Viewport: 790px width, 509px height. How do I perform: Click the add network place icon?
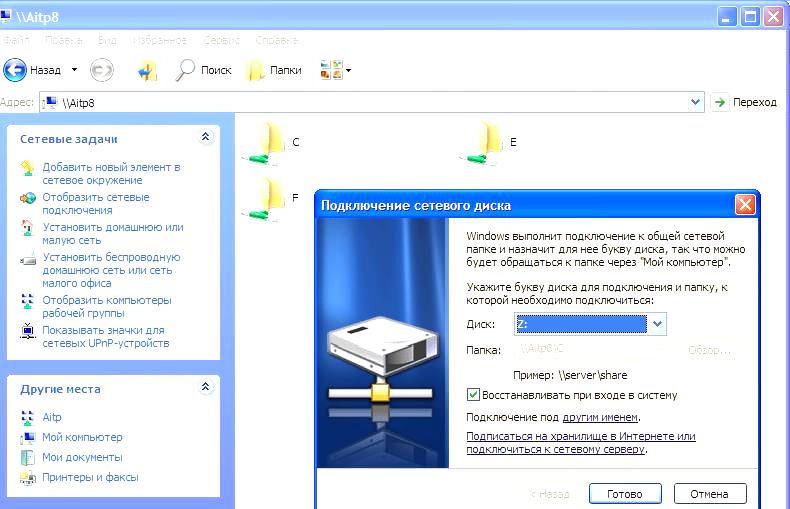point(27,168)
